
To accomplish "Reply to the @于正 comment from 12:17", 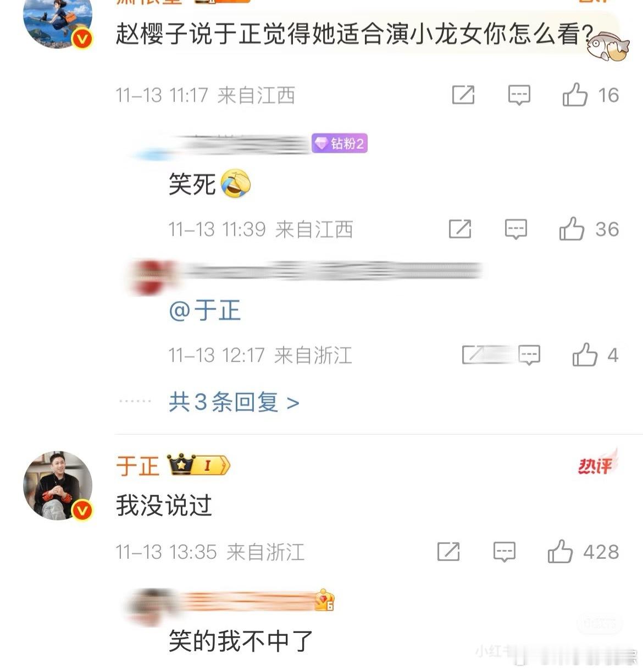I will tap(529, 355).
